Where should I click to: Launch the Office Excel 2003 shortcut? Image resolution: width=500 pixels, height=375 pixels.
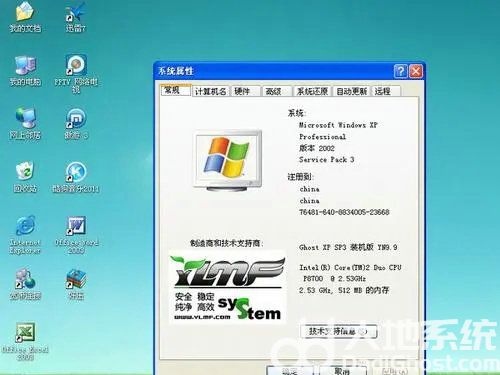click(25, 342)
